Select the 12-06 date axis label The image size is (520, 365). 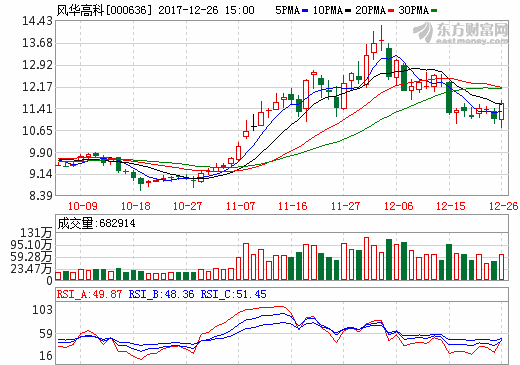tap(398, 206)
